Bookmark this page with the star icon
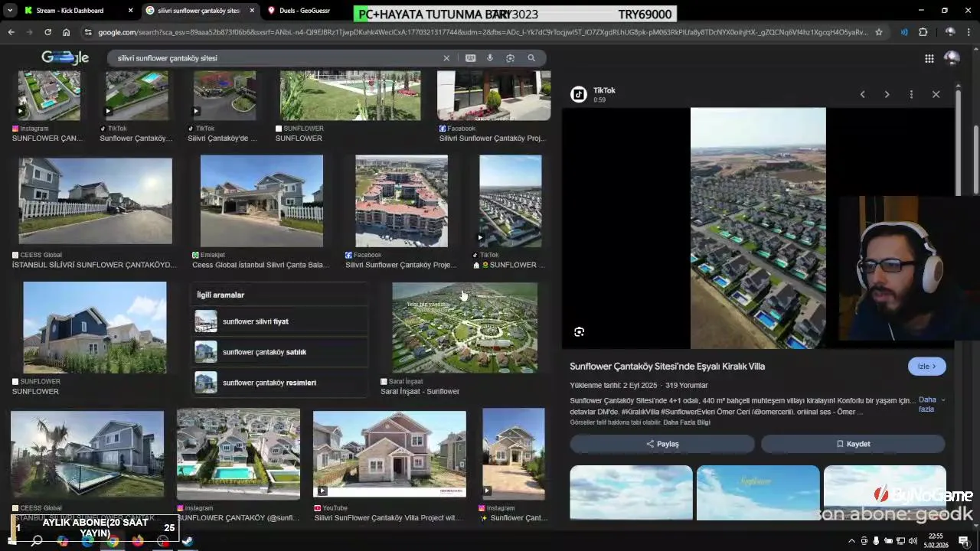This screenshot has width=980, height=551. tap(878, 32)
